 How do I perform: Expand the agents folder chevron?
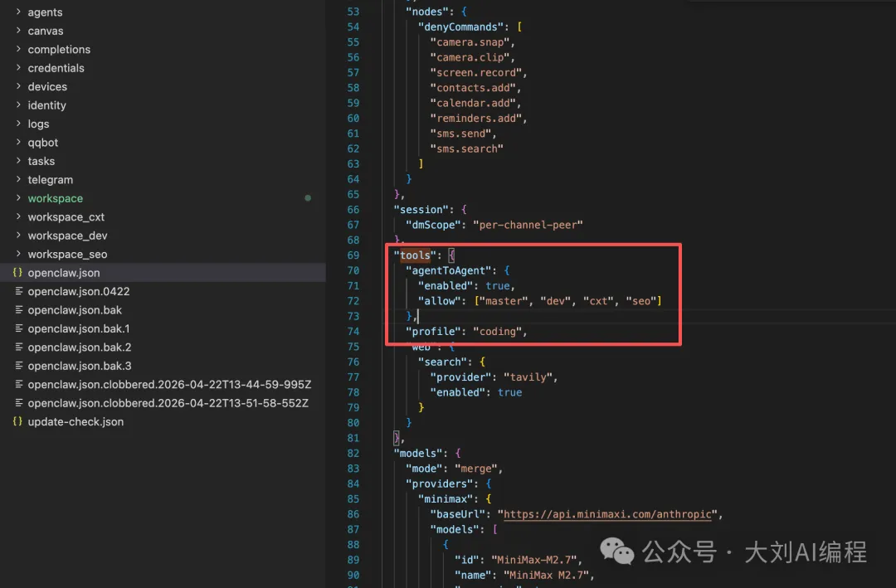18,12
